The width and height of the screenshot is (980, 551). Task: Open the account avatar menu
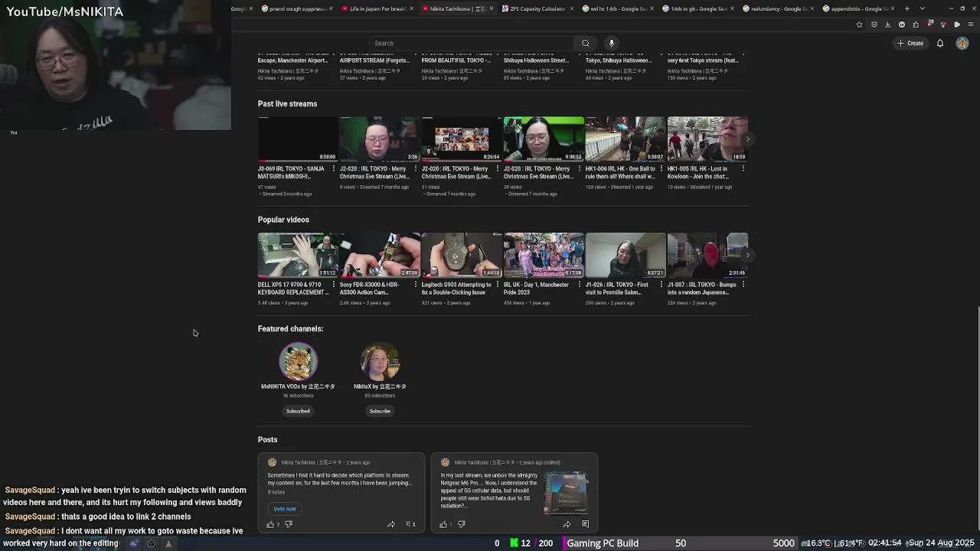pos(962,43)
